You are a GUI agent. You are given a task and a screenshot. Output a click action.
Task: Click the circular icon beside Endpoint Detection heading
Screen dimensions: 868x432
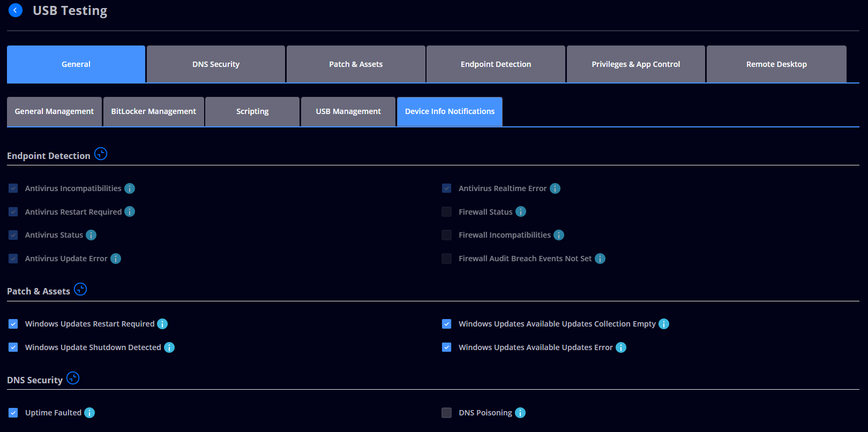point(101,154)
